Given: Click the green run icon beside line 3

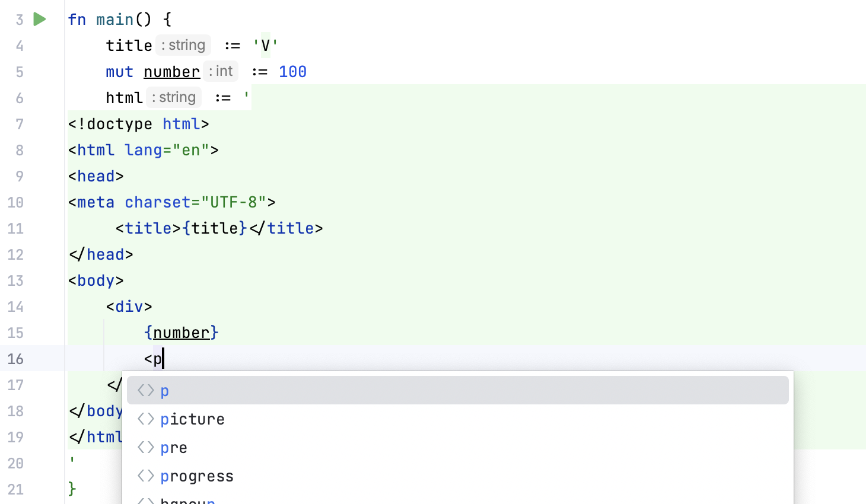Looking at the screenshot, I should 39,19.
